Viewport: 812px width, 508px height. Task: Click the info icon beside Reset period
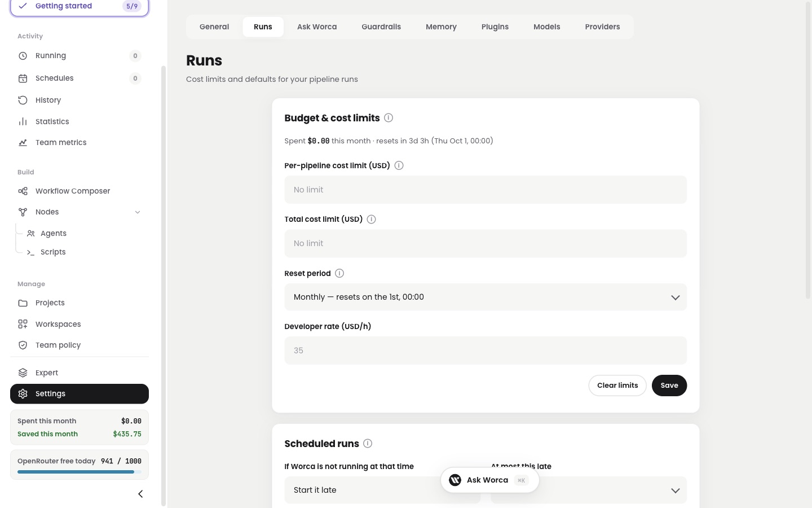click(x=339, y=273)
